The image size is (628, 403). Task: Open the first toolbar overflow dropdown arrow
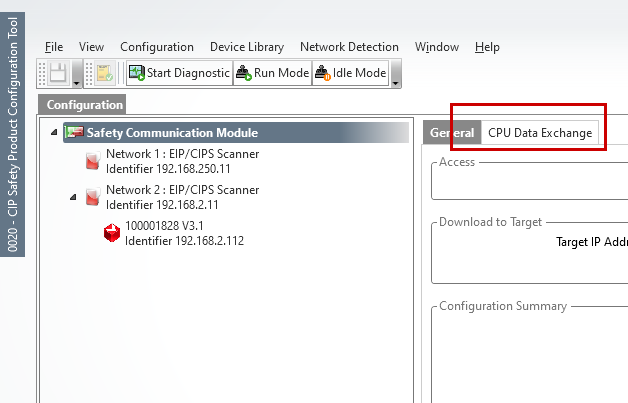coord(76,73)
